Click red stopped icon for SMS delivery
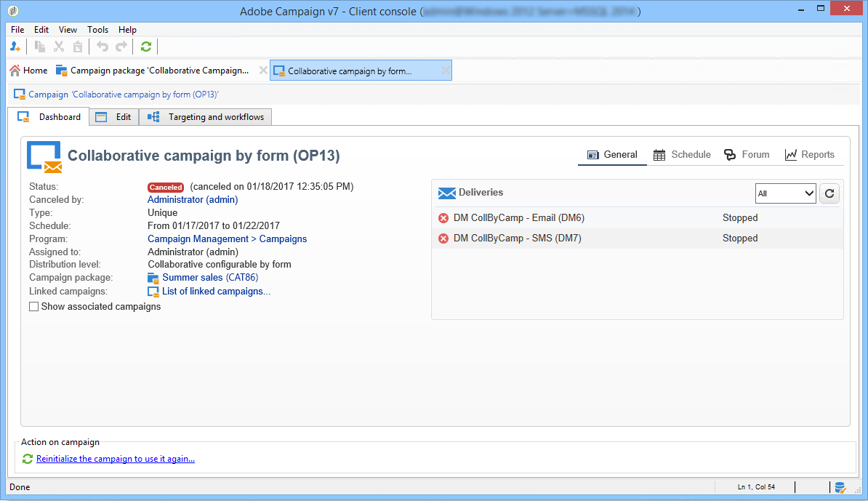Image resolution: width=868 pixels, height=501 pixels. 443,239
